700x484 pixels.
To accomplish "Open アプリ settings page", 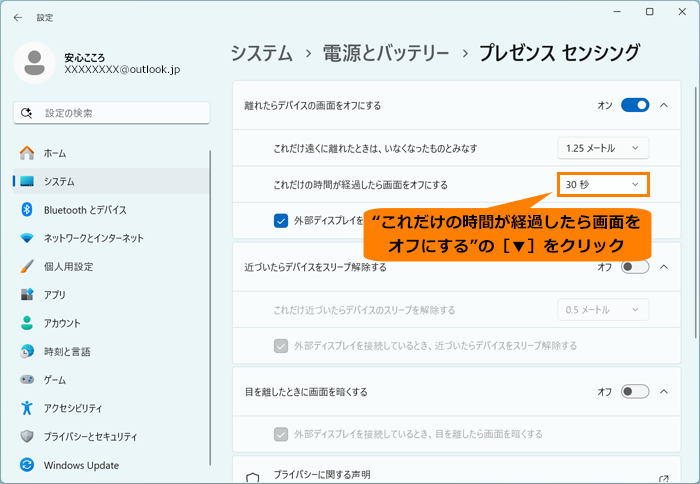I will pos(111,294).
